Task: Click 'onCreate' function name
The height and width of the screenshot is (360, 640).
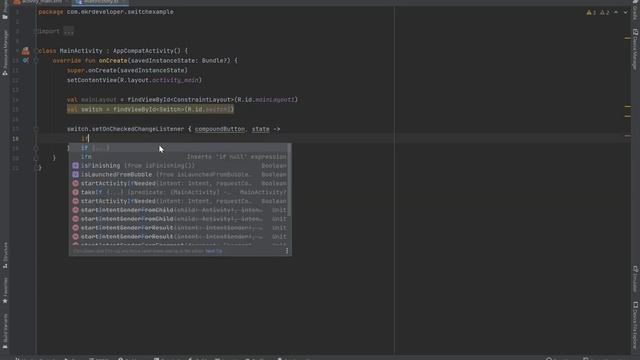Action: point(113,60)
